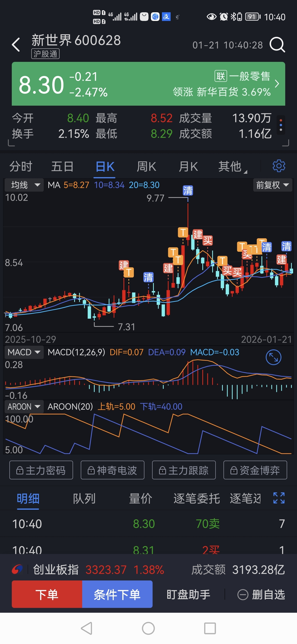Tap 换手 2.15% value

(x=74, y=134)
